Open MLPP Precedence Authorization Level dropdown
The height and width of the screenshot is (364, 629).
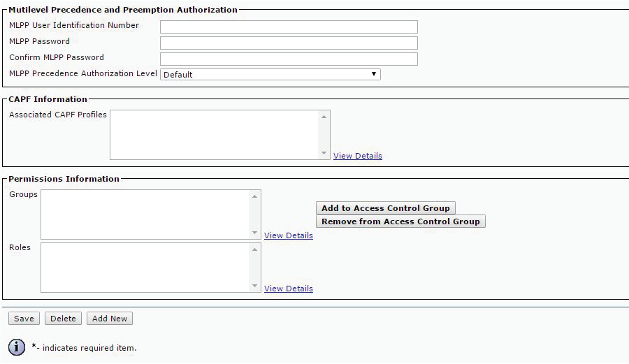(x=270, y=74)
